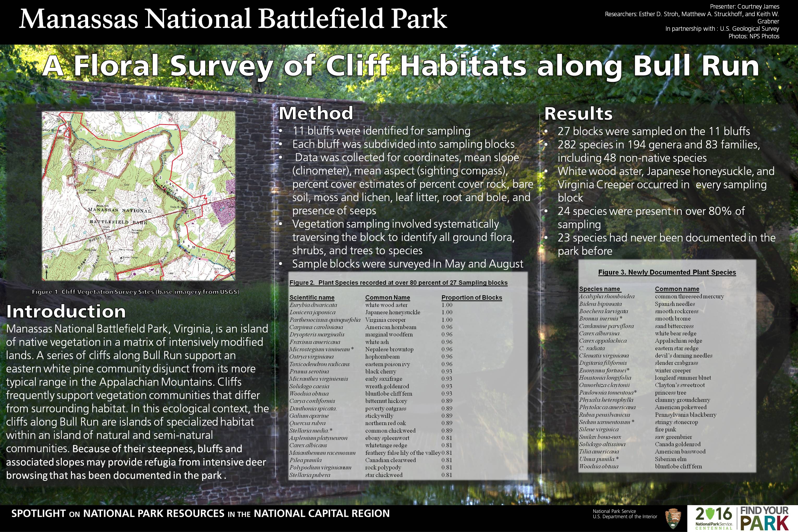The width and height of the screenshot is (798, 532).
Task: Click 'Japanese honeysuckle' common name
Action: pyautogui.click(x=392, y=312)
